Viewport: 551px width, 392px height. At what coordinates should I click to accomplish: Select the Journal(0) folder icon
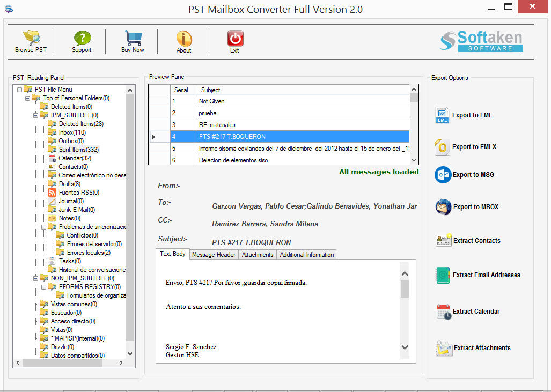click(x=52, y=201)
